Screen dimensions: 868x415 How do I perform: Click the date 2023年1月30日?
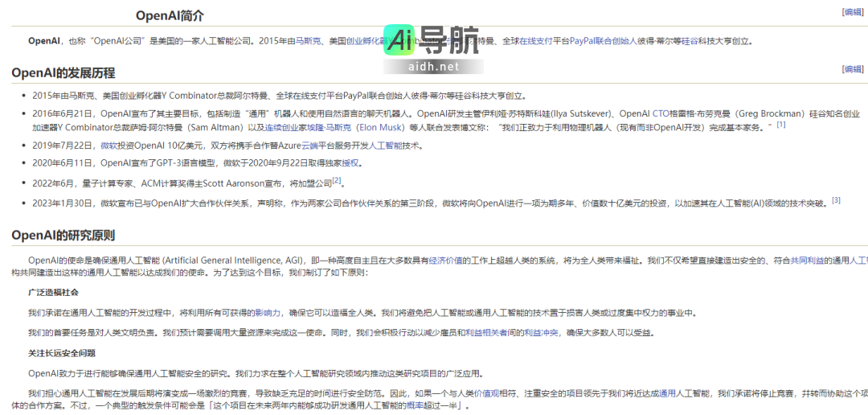pyautogui.click(x=60, y=203)
